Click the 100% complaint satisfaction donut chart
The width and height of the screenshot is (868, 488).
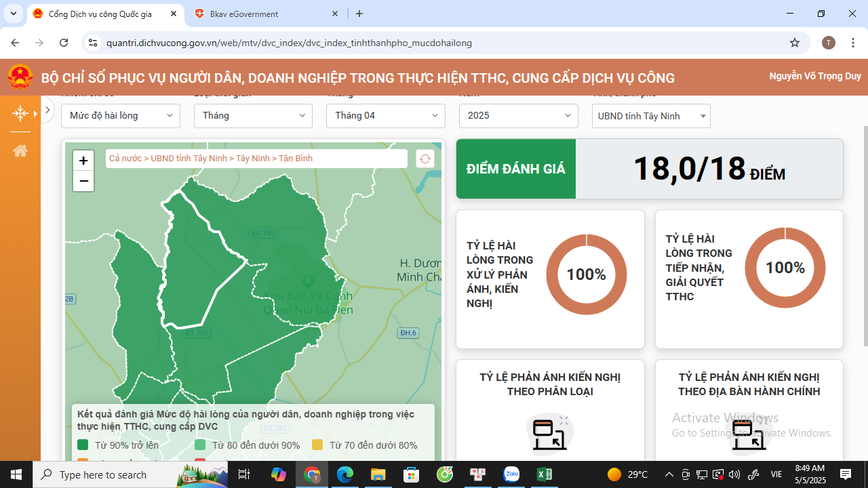pos(586,274)
